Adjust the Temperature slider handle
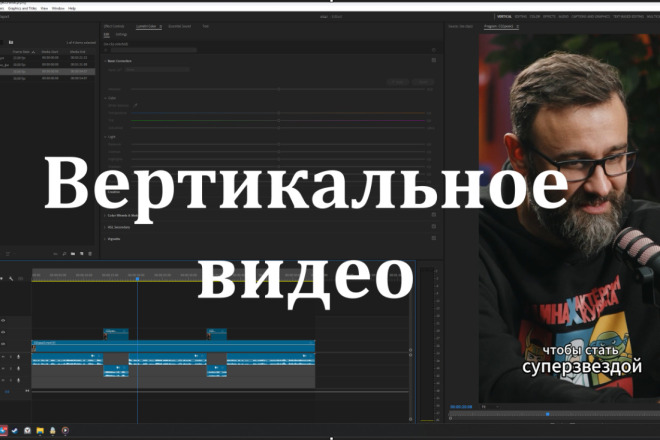This screenshot has height=440, width=660. (279, 113)
